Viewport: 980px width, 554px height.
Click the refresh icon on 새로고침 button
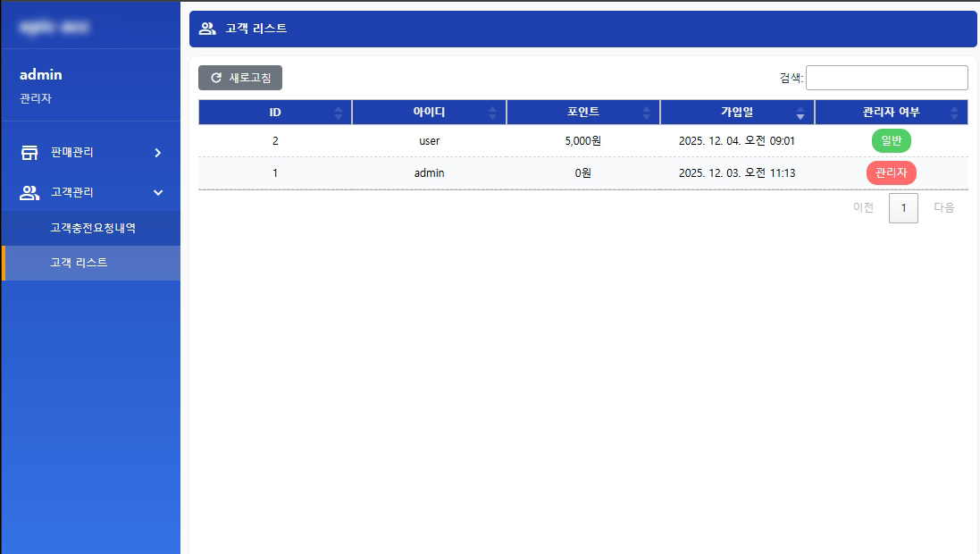[x=214, y=78]
